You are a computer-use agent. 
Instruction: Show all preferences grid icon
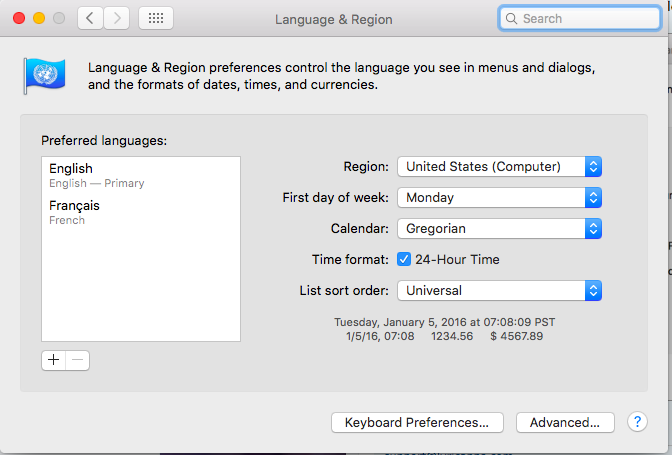pos(155,18)
